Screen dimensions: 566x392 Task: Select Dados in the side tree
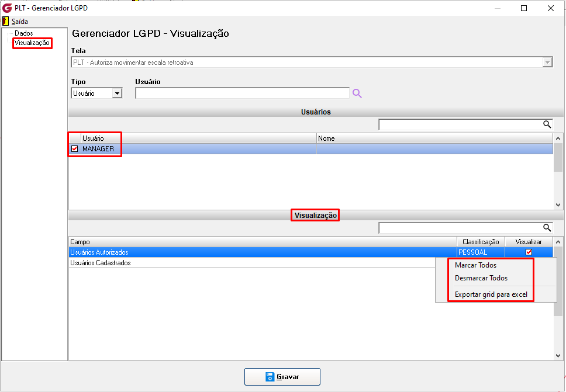pyautogui.click(x=24, y=33)
